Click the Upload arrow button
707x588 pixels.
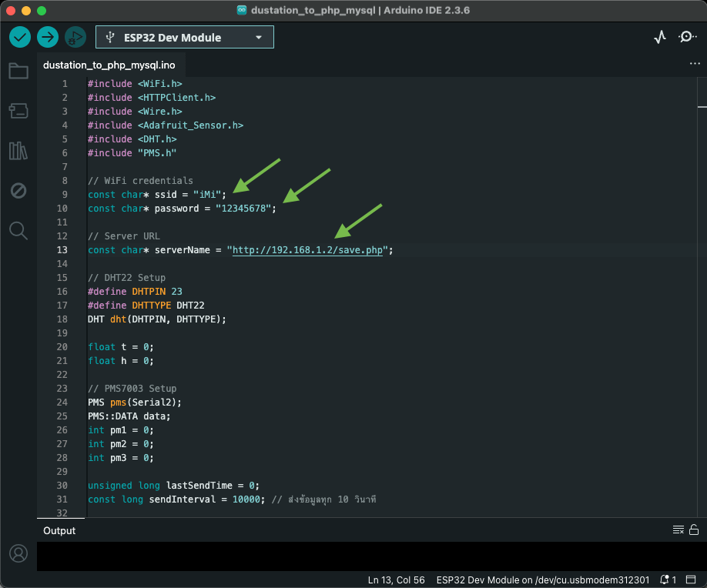(48, 37)
